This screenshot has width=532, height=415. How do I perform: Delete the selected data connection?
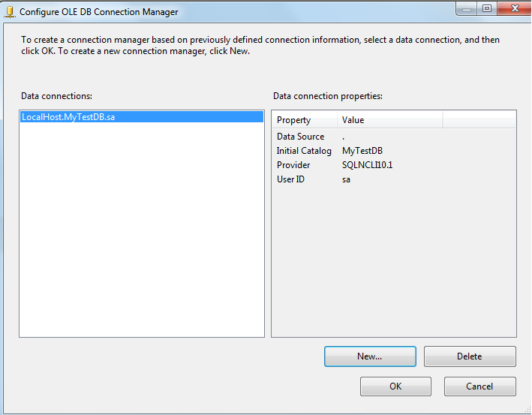pos(470,356)
